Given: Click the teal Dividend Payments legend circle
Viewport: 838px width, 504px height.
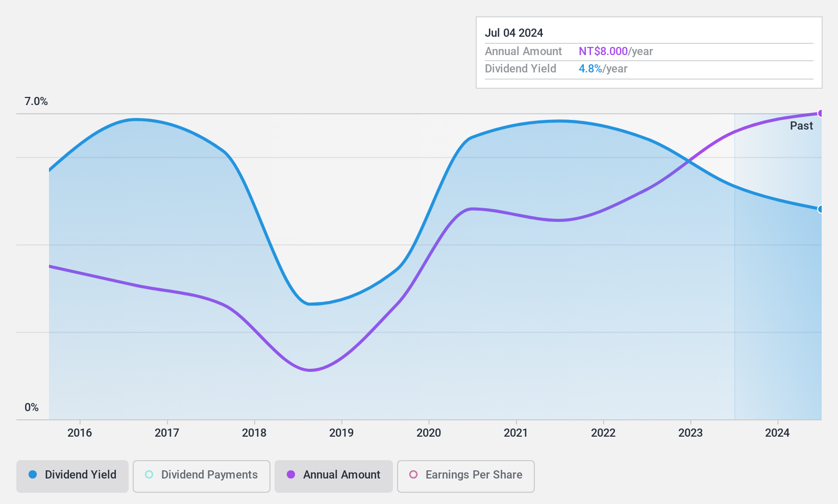Looking at the screenshot, I should (x=149, y=474).
